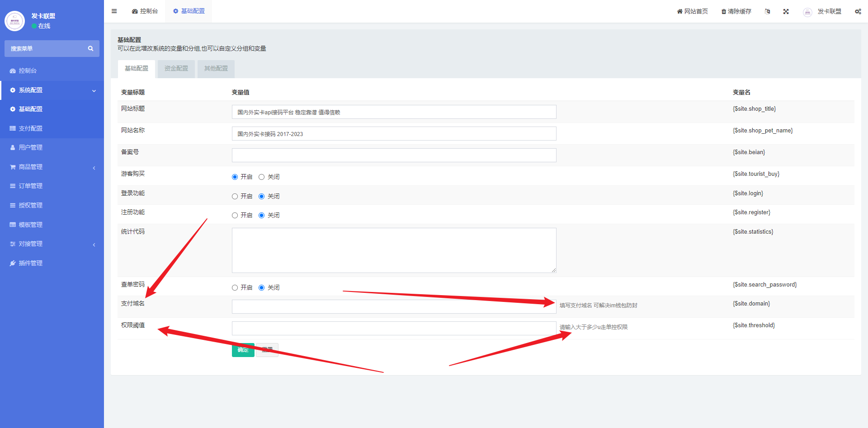Click the sidebar profile logo avatar
The image size is (868, 428).
click(14, 21)
